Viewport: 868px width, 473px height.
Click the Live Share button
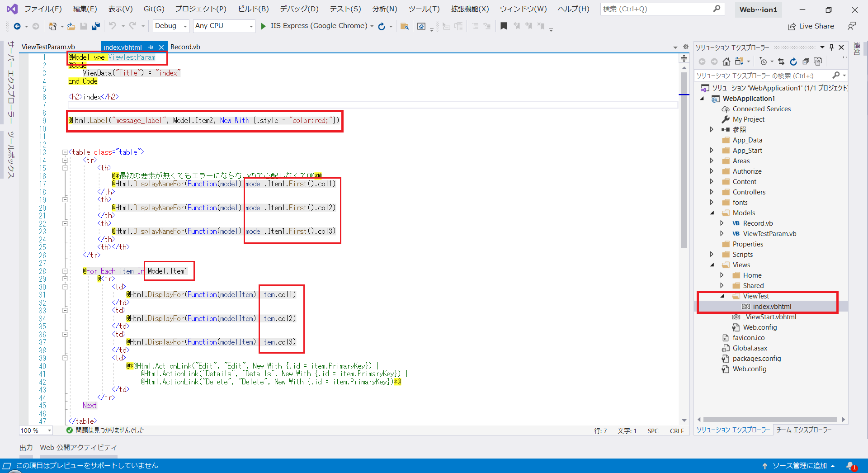pyautogui.click(x=811, y=26)
